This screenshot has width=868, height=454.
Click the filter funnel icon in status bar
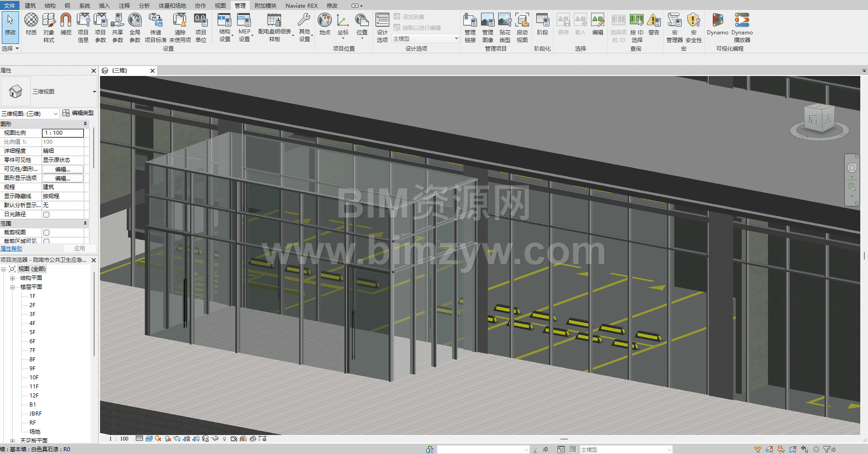point(827,449)
